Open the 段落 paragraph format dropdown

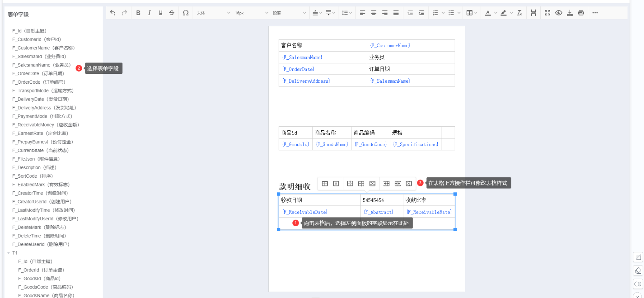click(289, 13)
